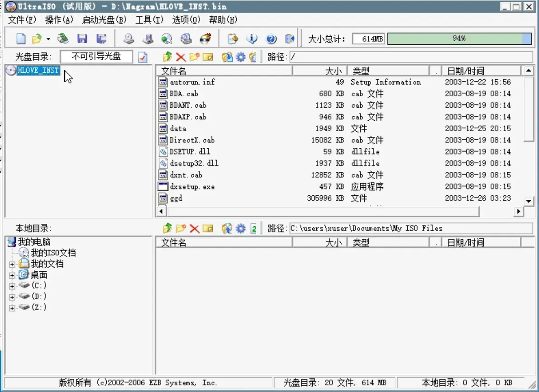
Task: Expand the (D:) drive node
Action: coord(12,297)
